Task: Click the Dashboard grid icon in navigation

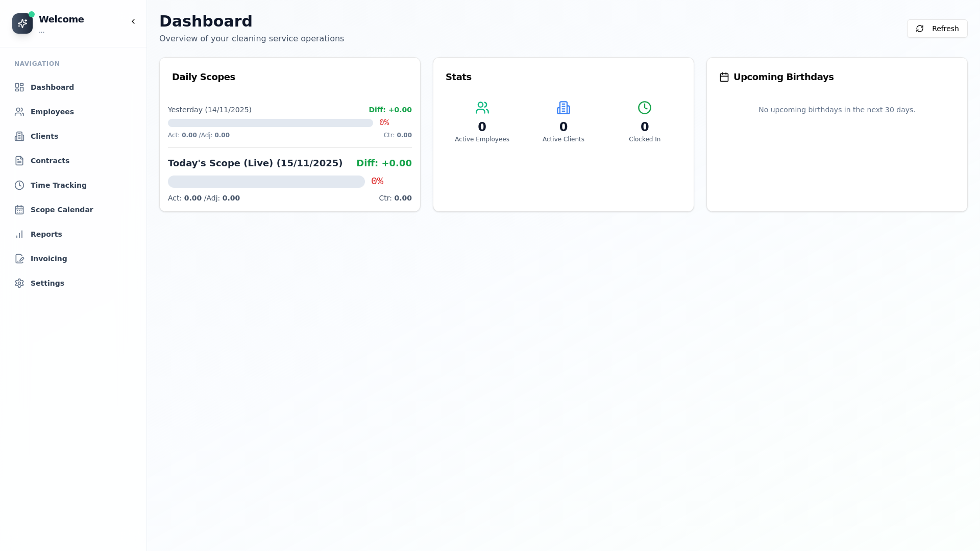Action: (19, 87)
